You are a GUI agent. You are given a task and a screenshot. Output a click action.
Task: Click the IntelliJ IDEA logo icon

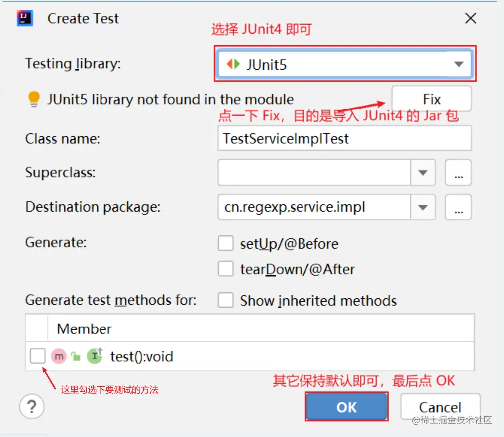pos(25,18)
